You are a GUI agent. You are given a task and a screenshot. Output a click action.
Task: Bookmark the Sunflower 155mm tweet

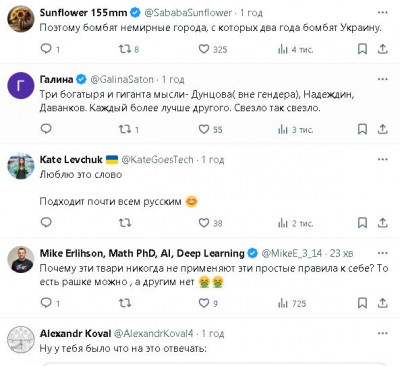pos(362,49)
